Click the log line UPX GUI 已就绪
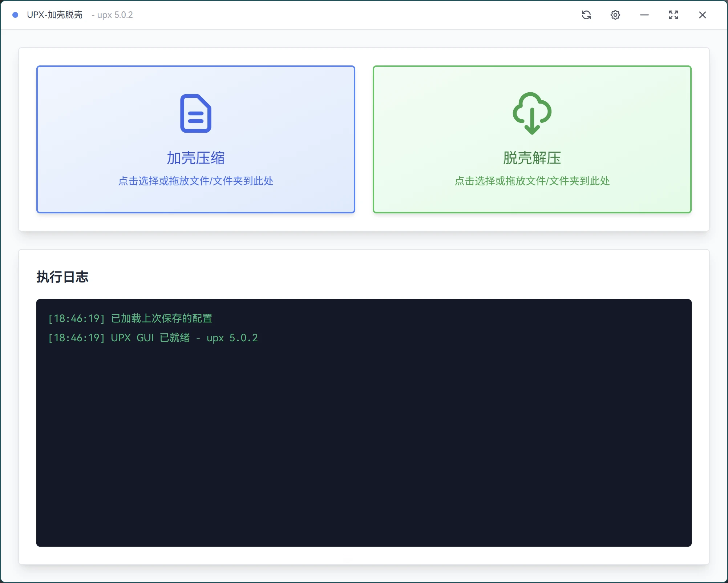The width and height of the screenshot is (728, 583). pyautogui.click(x=153, y=338)
